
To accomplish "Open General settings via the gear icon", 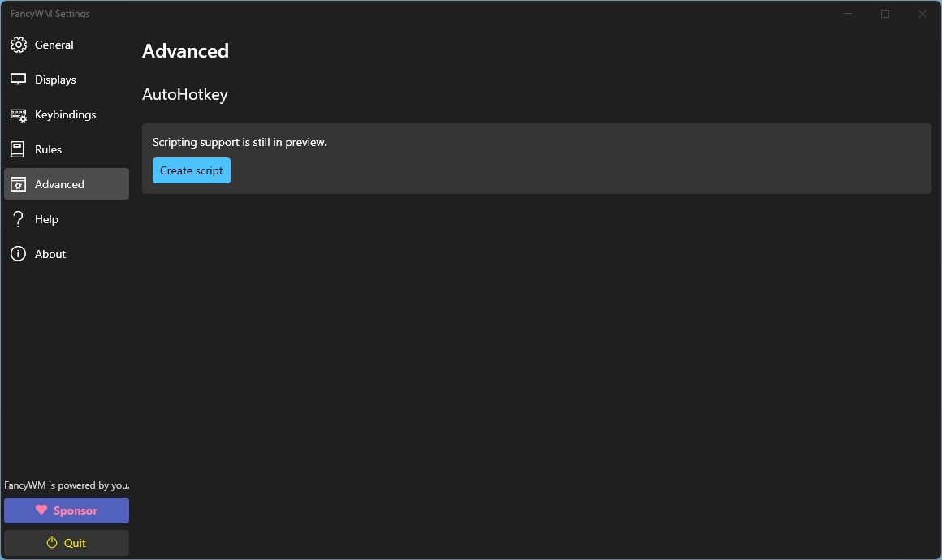I will [18, 45].
